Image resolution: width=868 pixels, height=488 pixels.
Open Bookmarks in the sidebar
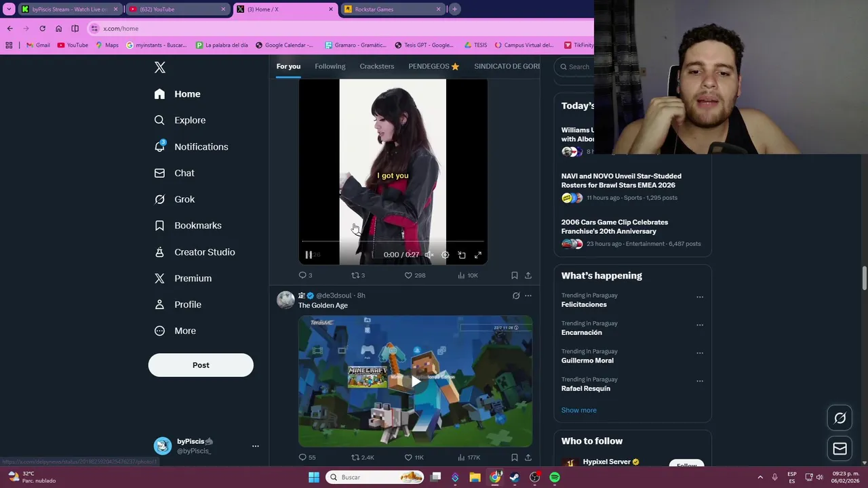pos(188,226)
